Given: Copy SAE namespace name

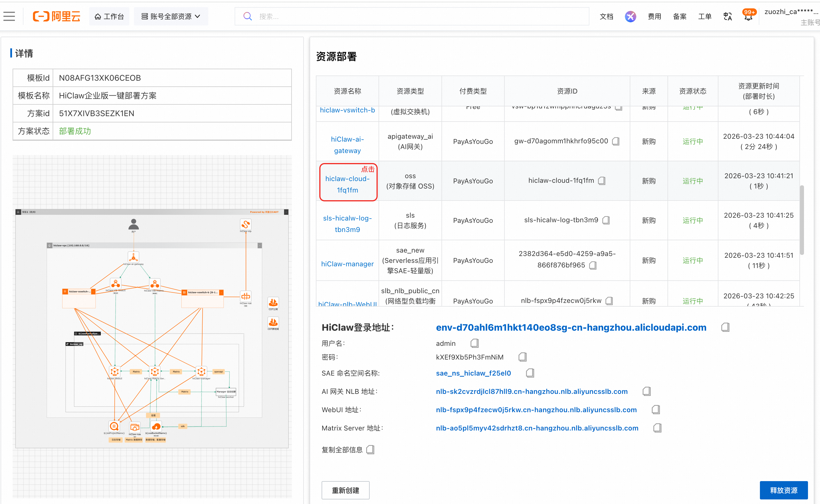Looking at the screenshot, I should coord(530,373).
